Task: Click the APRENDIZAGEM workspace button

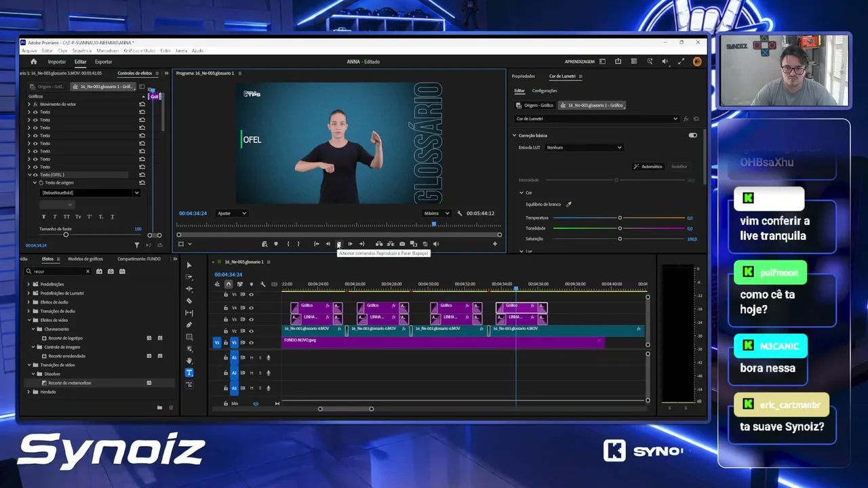Action: pyautogui.click(x=580, y=62)
